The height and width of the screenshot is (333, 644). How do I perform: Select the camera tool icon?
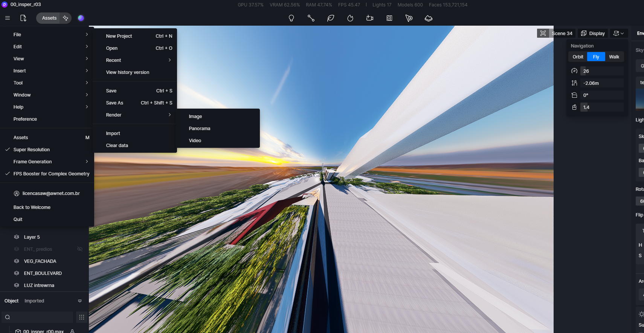pyautogui.click(x=370, y=18)
